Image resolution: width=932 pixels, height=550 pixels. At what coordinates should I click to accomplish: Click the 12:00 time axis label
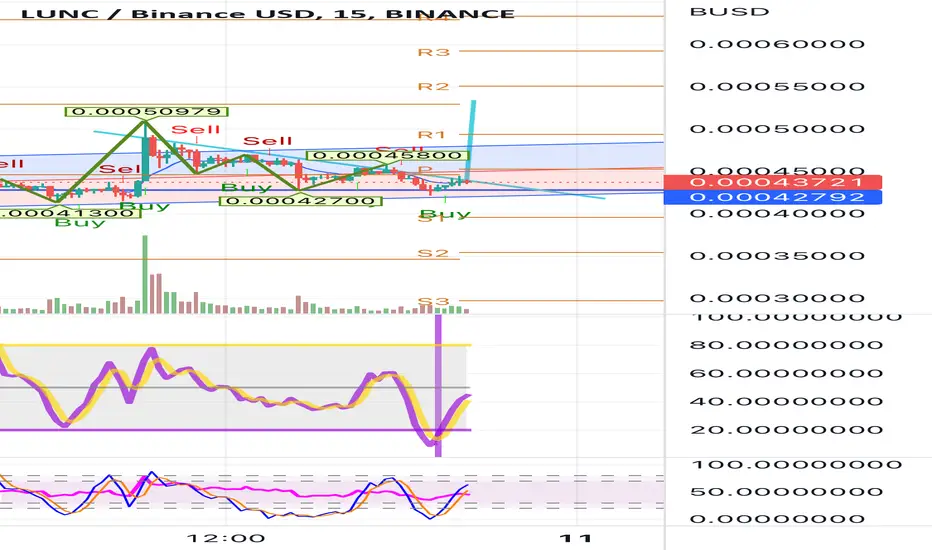(x=226, y=539)
